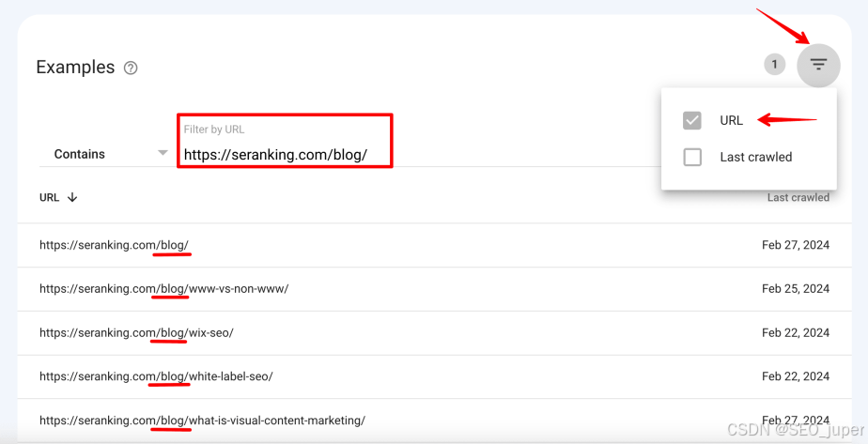Open the white-label-seo blog URL row
868x444 pixels.
point(434,376)
